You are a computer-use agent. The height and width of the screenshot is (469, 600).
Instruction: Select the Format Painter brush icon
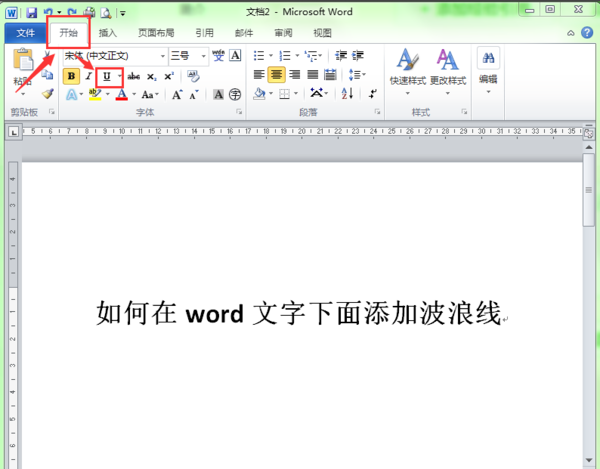[x=47, y=93]
